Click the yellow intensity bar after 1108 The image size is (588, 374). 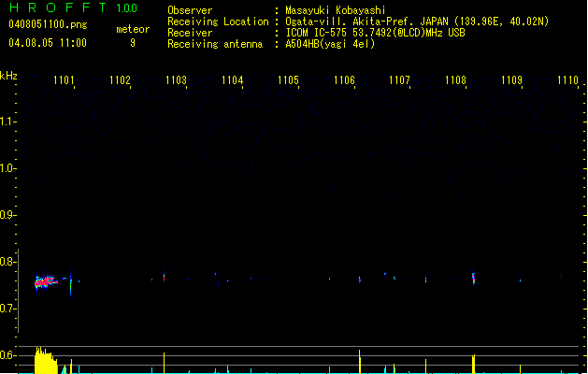[x=474, y=364]
